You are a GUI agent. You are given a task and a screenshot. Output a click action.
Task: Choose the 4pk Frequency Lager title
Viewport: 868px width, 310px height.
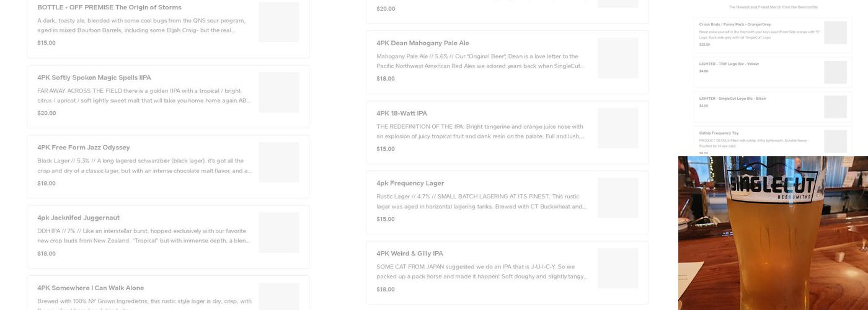(x=410, y=183)
